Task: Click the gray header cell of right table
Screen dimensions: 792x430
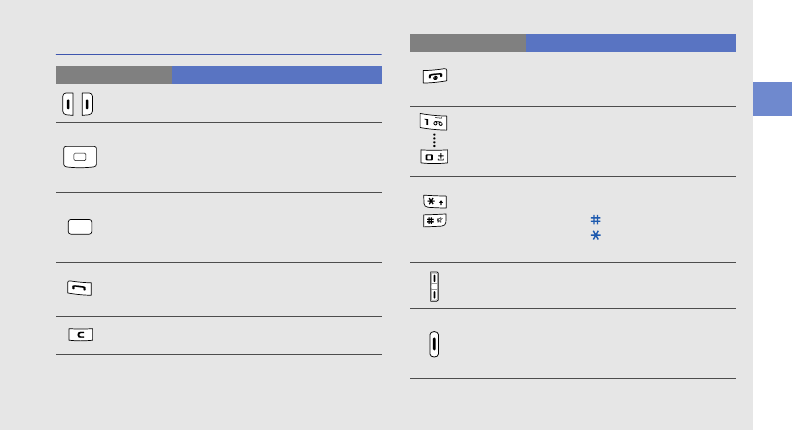Action: coord(467,43)
